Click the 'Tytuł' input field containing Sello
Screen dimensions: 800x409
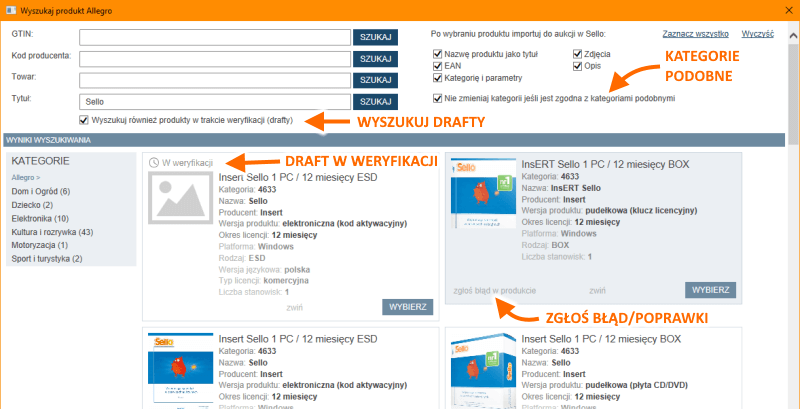tap(214, 101)
